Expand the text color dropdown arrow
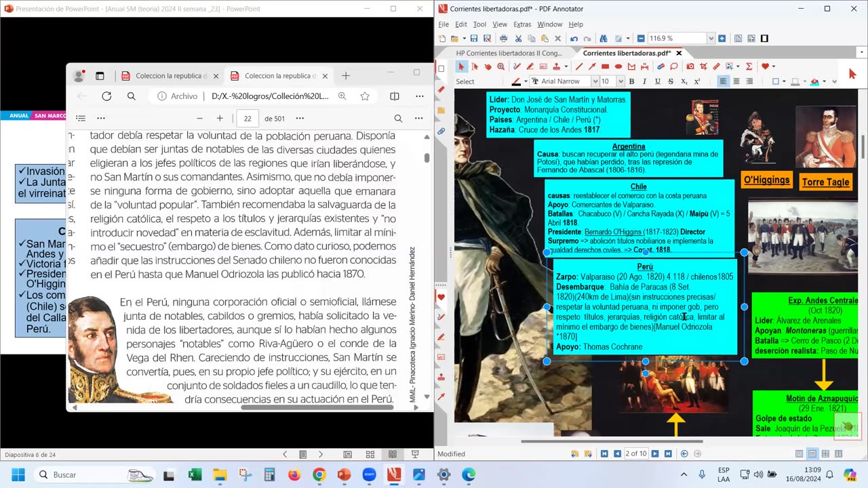This screenshot has height=488, width=868. click(x=526, y=81)
